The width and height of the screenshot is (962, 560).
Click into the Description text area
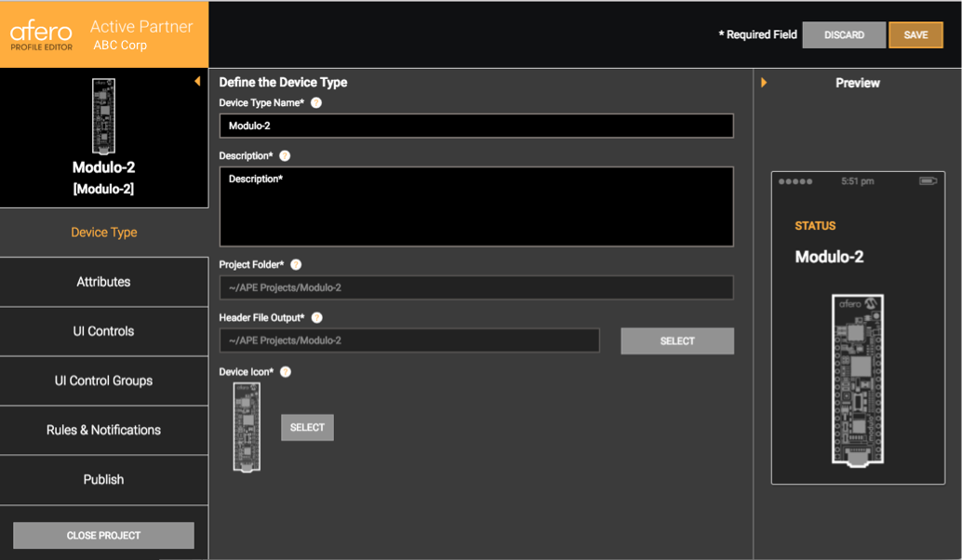pyautogui.click(x=476, y=207)
